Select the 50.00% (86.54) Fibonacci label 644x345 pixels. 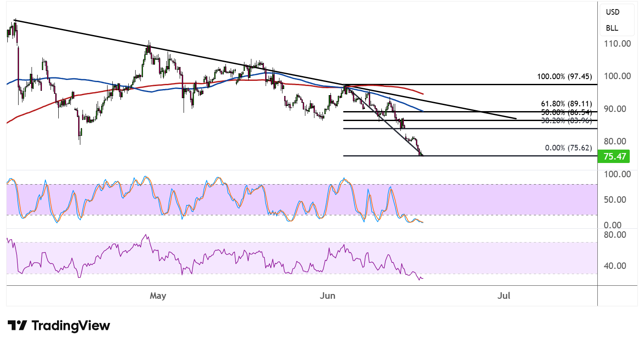567,112
